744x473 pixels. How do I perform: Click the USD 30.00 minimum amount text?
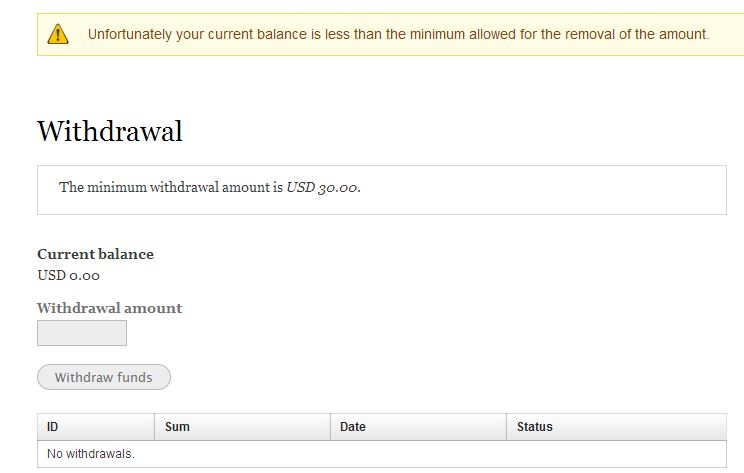323,187
